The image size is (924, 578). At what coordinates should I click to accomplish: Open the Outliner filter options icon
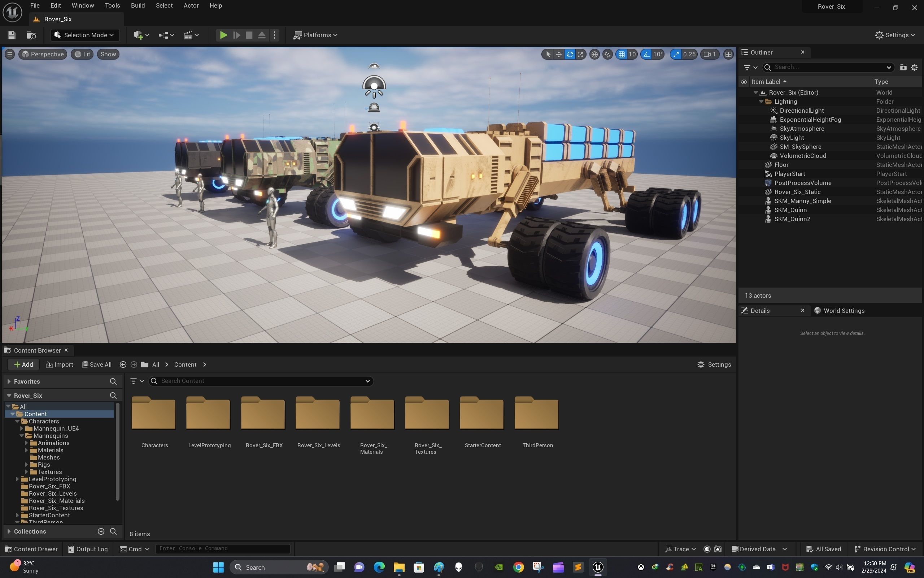click(750, 68)
